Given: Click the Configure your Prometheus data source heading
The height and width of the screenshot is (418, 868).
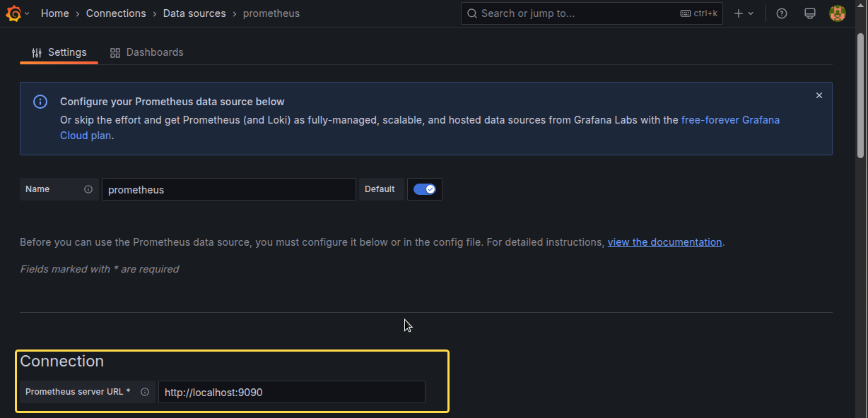Looking at the screenshot, I should [172, 102].
